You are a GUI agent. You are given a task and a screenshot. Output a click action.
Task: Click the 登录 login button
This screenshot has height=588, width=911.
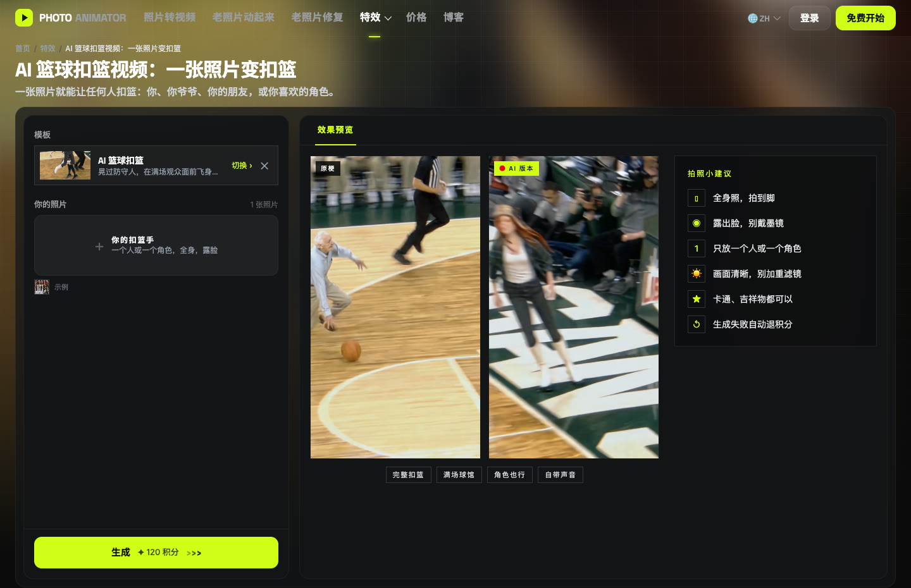pyautogui.click(x=810, y=18)
